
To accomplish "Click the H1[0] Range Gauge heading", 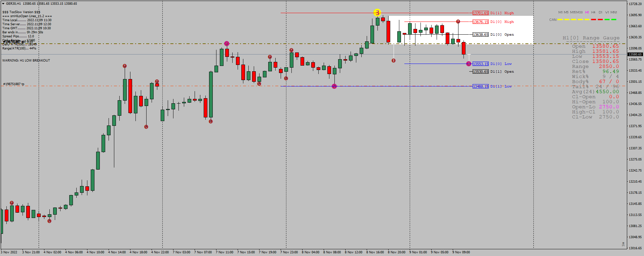I will pos(591,38).
